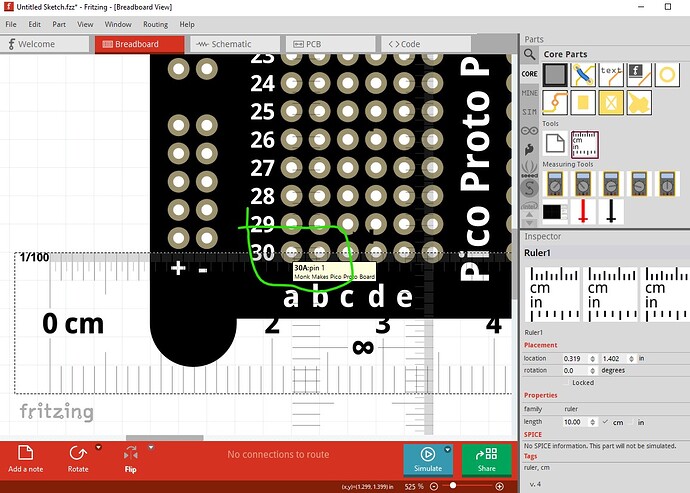Open the File menu
Screen dimensions: 690x493
pyautogui.click(x=11, y=24)
